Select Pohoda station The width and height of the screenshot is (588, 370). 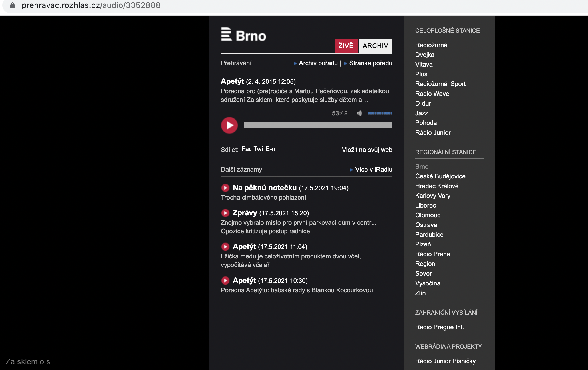pos(426,123)
